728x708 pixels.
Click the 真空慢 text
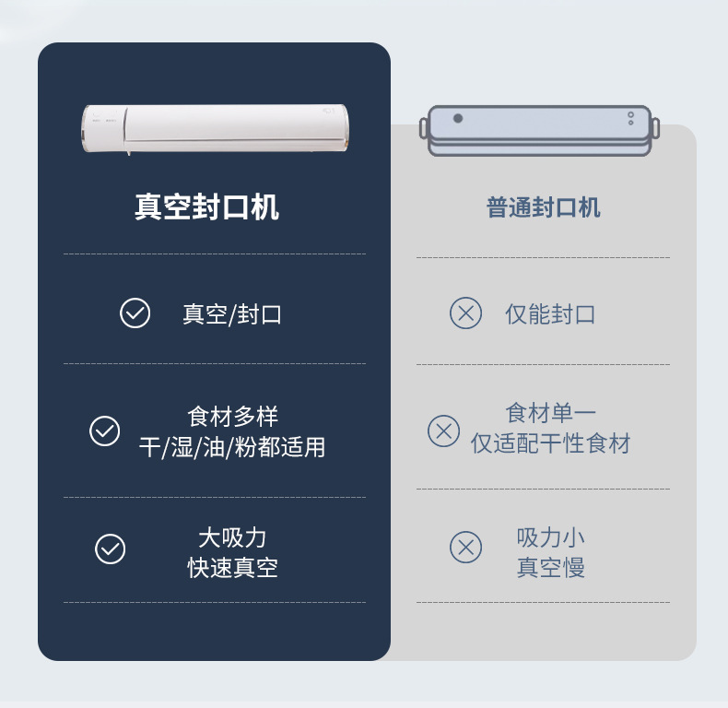[550, 567]
